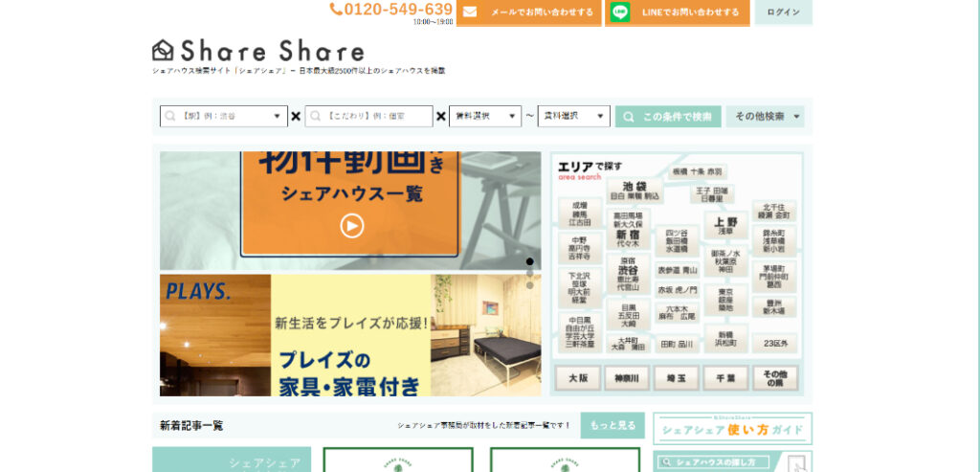Select the active black carousel dot
This screenshot has height=472, width=980.
[x=530, y=261]
